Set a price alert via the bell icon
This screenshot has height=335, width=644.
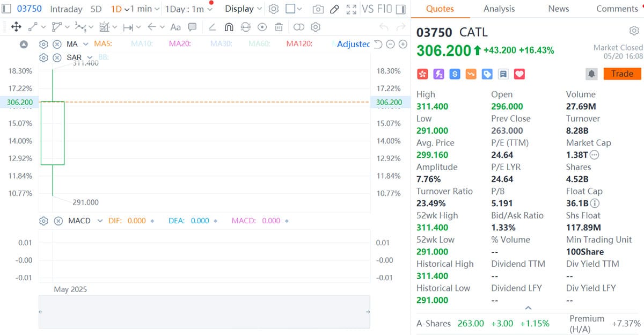(591, 74)
